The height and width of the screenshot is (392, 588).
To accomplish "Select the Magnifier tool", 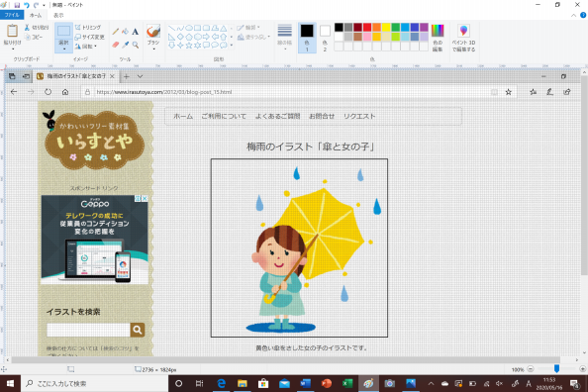I will [x=135, y=45].
